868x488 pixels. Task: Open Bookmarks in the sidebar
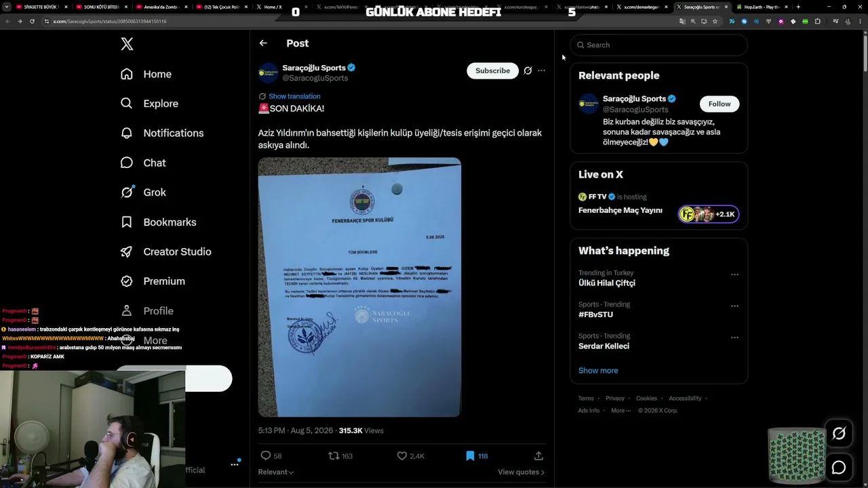pos(158,222)
